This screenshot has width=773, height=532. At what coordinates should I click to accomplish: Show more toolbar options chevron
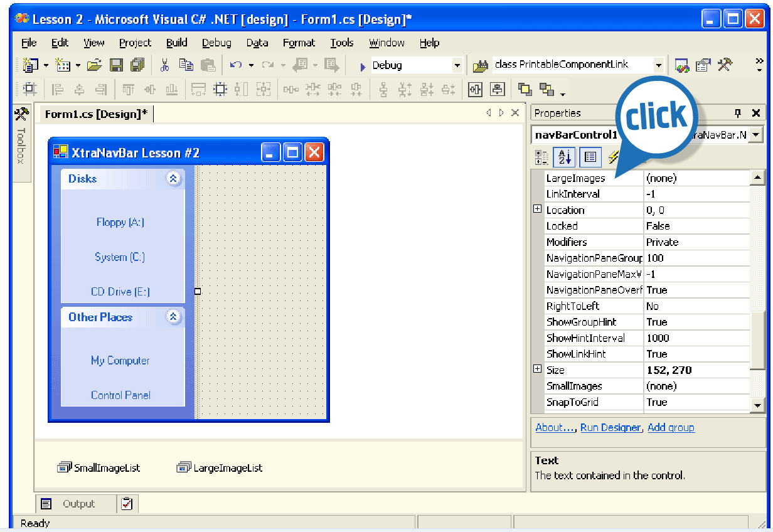click(x=759, y=64)
